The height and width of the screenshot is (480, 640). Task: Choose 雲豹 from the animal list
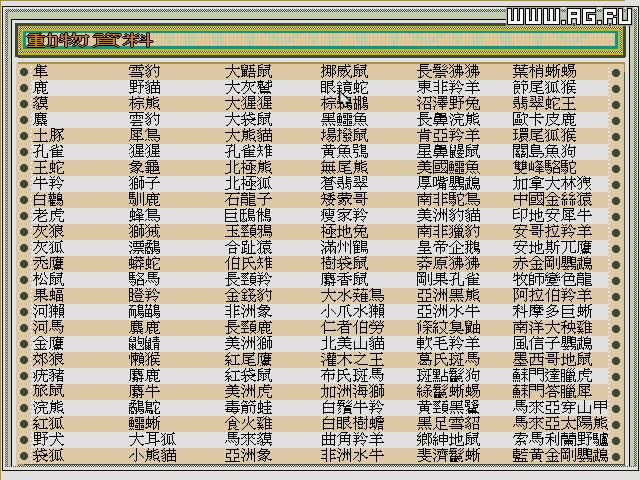point(144,120)
